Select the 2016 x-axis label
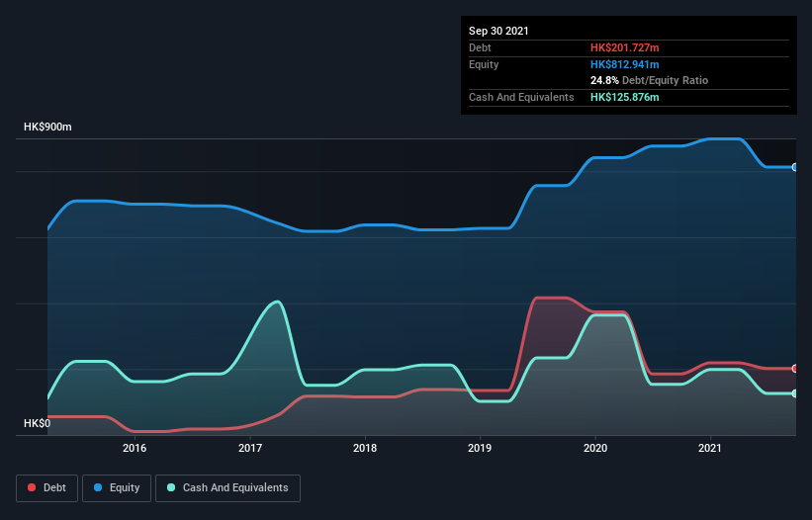The width and height of the screenshot is (812, 520). point(135,448)
